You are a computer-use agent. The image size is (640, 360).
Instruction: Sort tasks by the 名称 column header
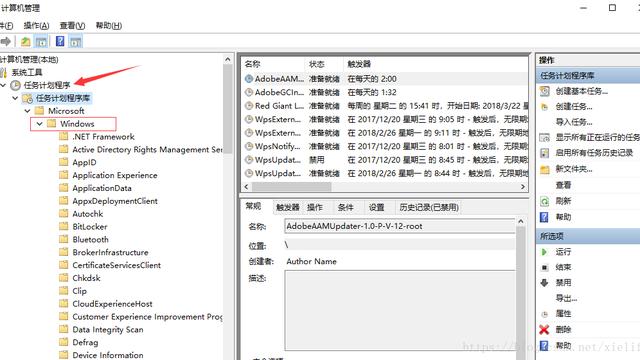(273, 64)
